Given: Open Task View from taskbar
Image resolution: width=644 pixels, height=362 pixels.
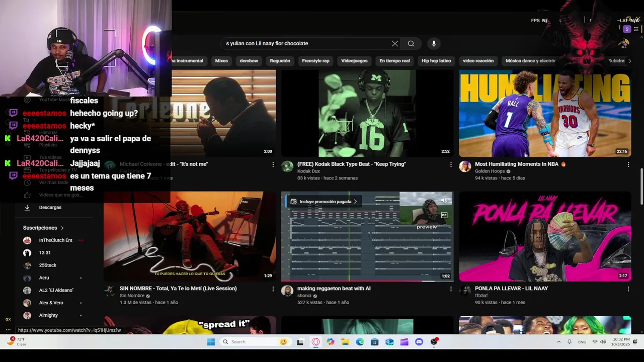Looking at the screenshot, I should click(300, 342).
